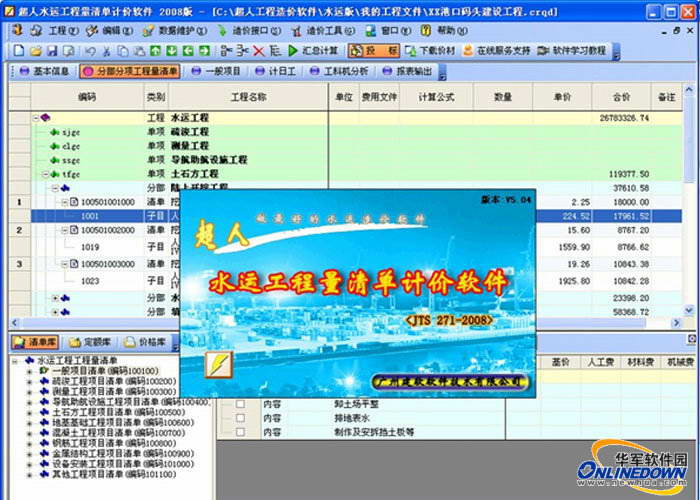The height and width of the screenshot is (500, 700).
Task: Click the lightning bolt icon on splash screen
Action: pos(219,364)
